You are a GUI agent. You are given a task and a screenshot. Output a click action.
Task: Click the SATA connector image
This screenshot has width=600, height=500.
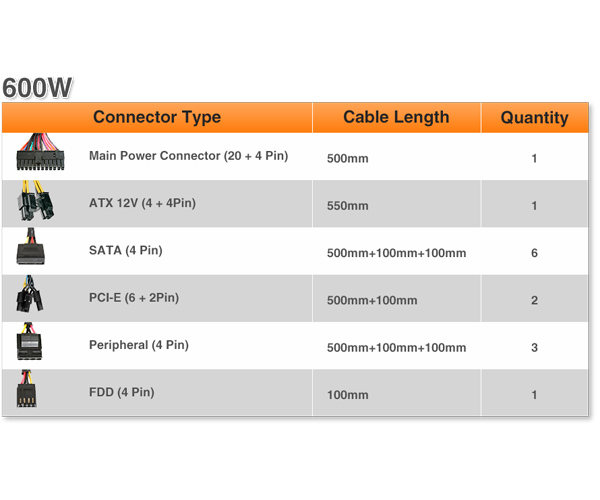31,246
